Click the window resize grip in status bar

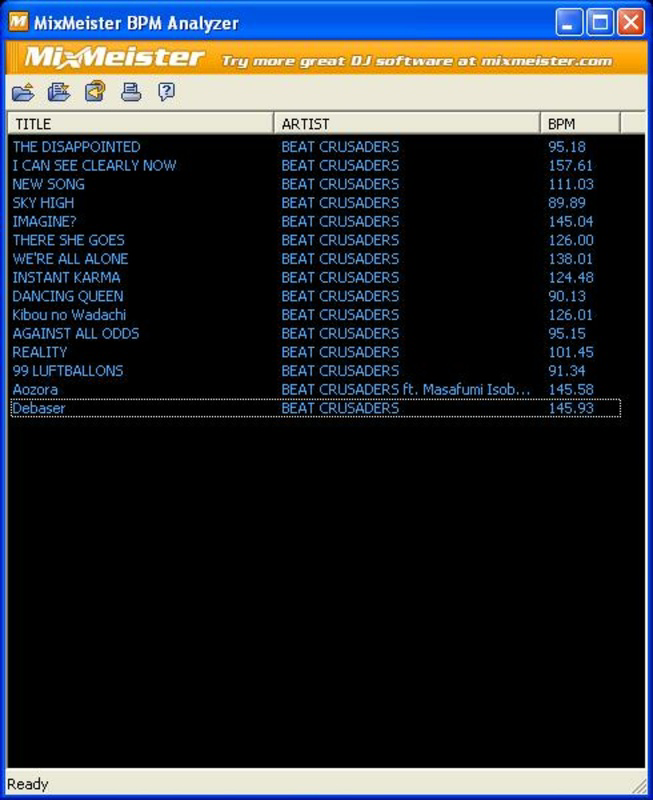click(x=638, y=785)
